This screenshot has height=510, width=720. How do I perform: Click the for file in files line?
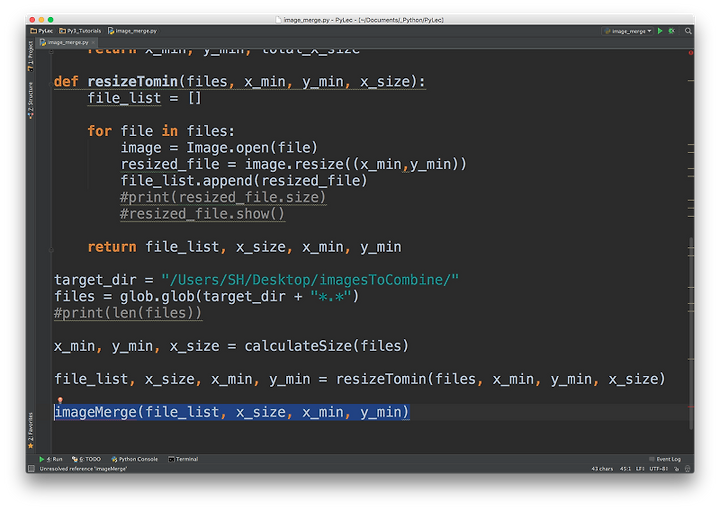pos(161,131)
